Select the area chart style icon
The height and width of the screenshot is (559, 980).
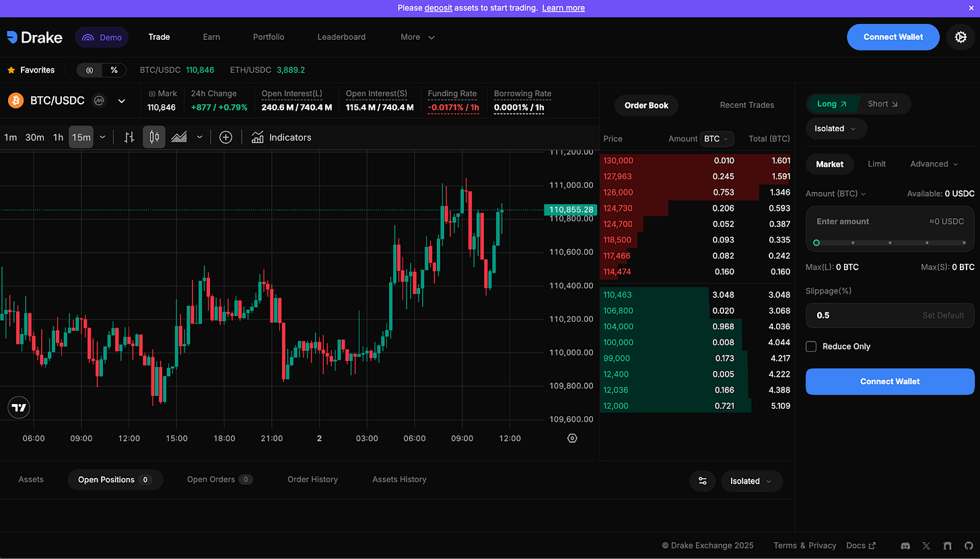(179, 137)
